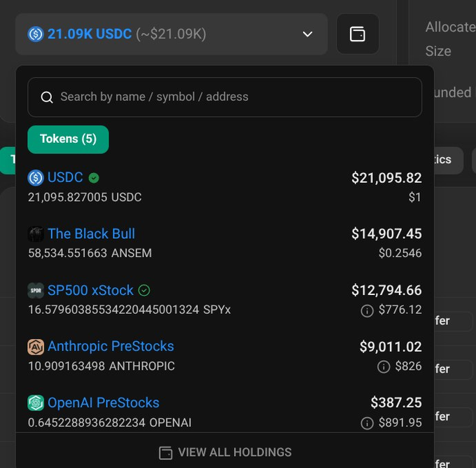Click the 58,534.551663 ANSEM balance
The height and width of the screenshot is (468, 476).
point(90,253)
